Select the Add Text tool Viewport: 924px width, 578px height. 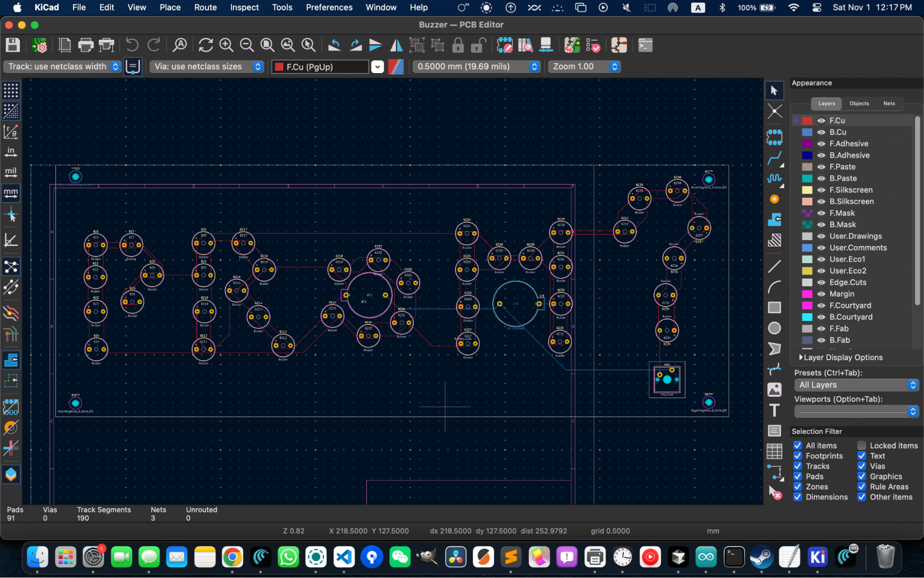[x=774, y=411]
